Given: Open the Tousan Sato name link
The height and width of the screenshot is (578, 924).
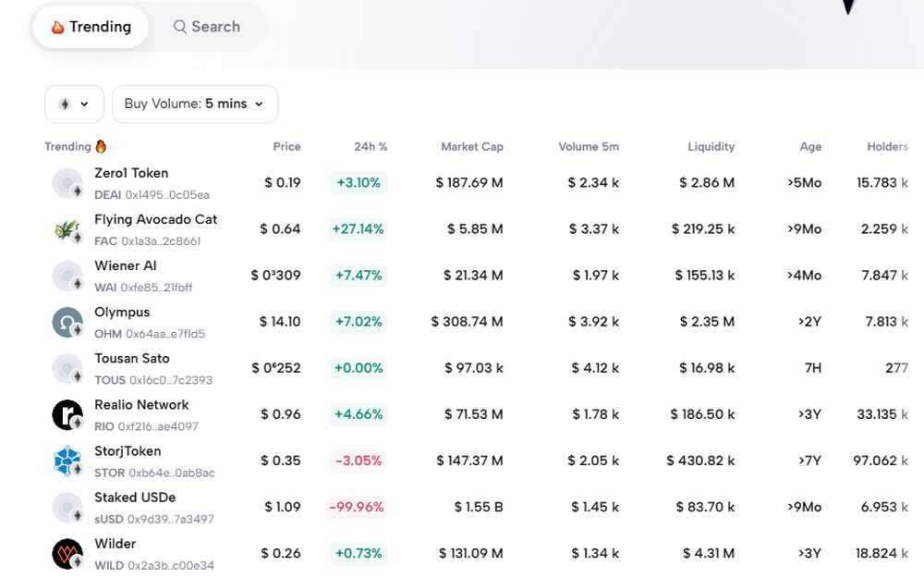Looking at the screenshot, I should (x=132, y=359).
